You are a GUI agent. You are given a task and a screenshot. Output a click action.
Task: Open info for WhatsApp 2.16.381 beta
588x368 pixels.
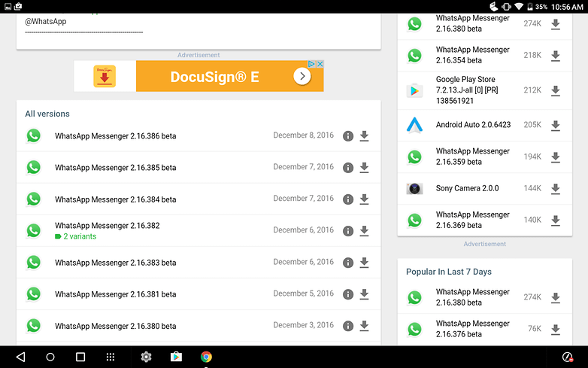click(x=348, y=294)
